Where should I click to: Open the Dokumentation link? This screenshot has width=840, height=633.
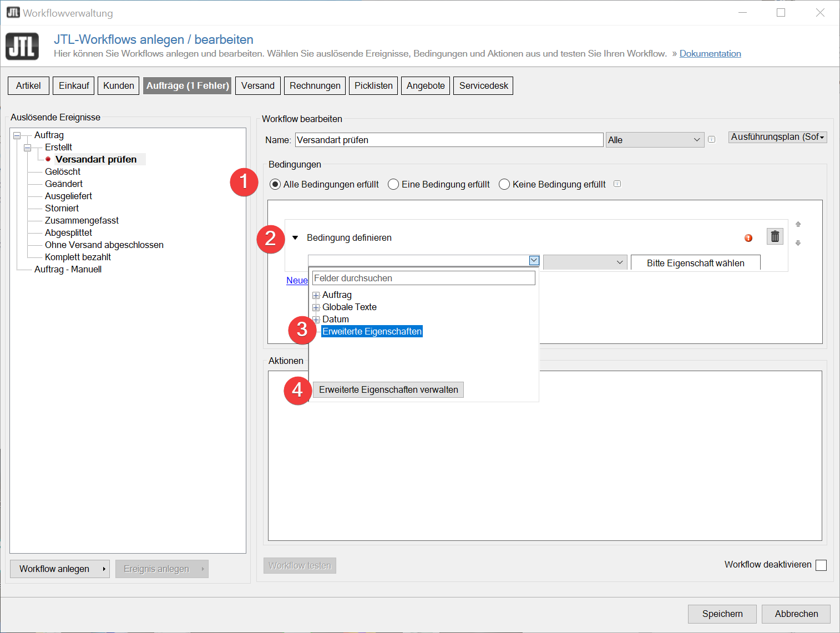(x=710, y=53)
